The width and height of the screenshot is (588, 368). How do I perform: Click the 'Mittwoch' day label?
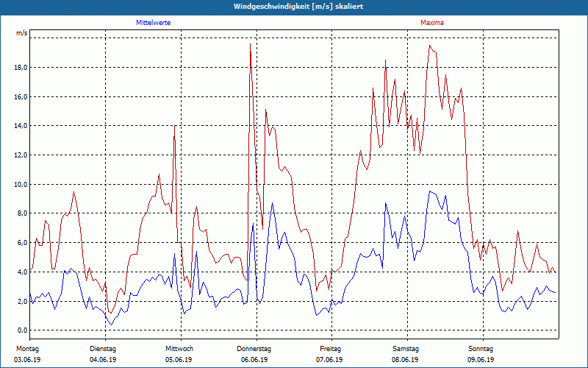[179, 349]
